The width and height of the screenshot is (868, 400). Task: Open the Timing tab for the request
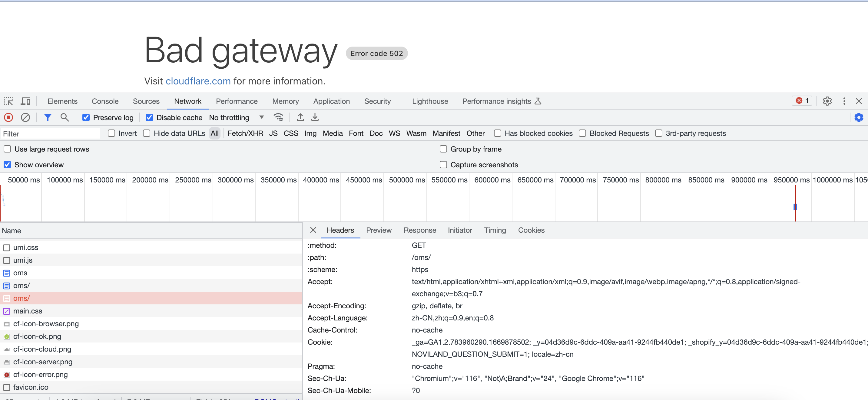(x=495, y=230)
